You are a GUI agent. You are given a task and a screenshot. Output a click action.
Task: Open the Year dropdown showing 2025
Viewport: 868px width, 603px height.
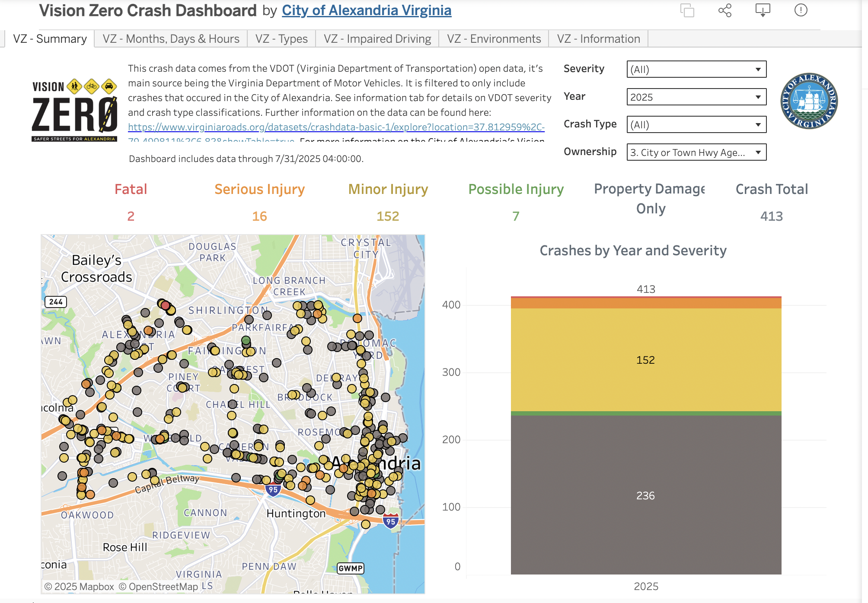(696, 97)
